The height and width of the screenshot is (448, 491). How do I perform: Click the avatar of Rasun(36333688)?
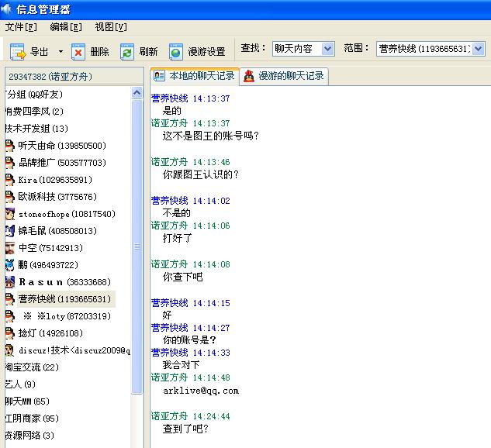point(10,282)
